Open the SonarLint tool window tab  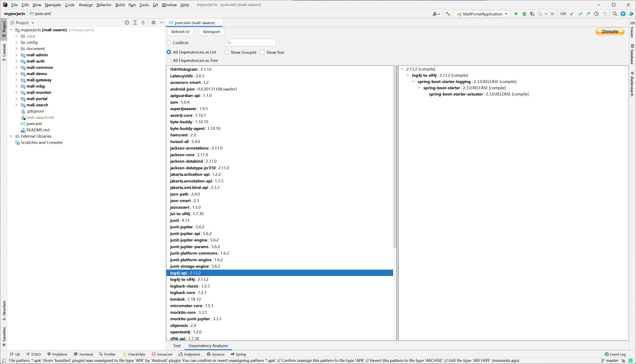[162, 354]
